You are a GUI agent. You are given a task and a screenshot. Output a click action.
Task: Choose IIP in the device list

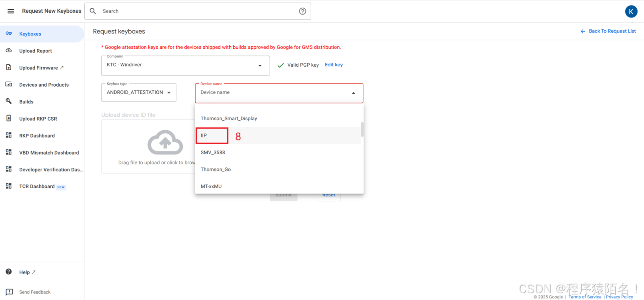(278, 135)
